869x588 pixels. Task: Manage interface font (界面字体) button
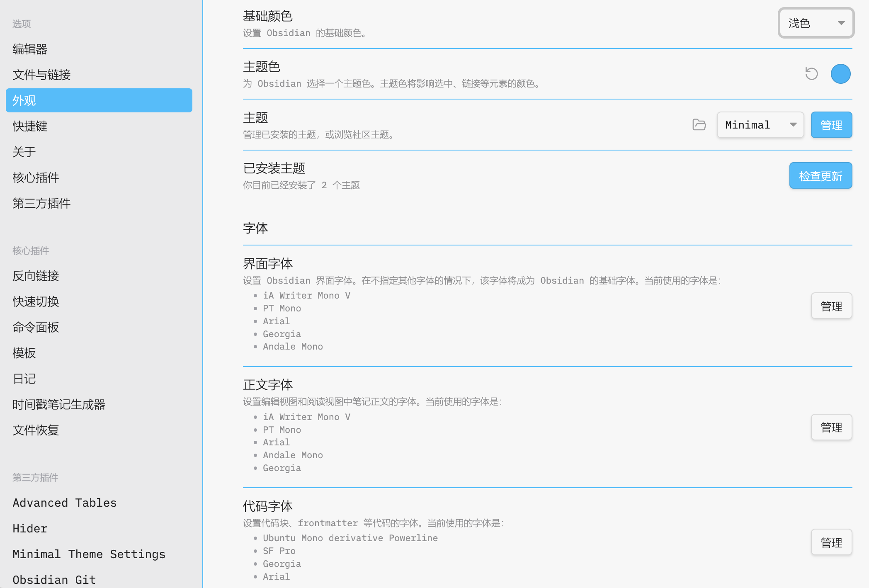coord(831,306)
